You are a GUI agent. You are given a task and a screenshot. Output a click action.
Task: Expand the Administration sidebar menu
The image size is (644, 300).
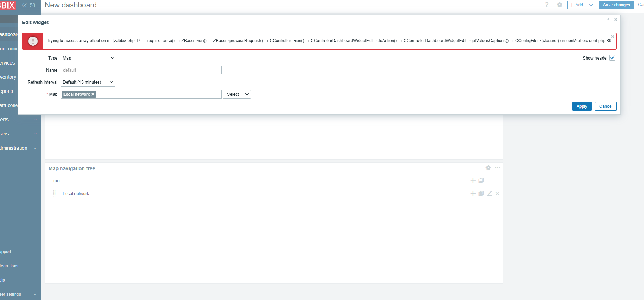[x=18, y=148]
